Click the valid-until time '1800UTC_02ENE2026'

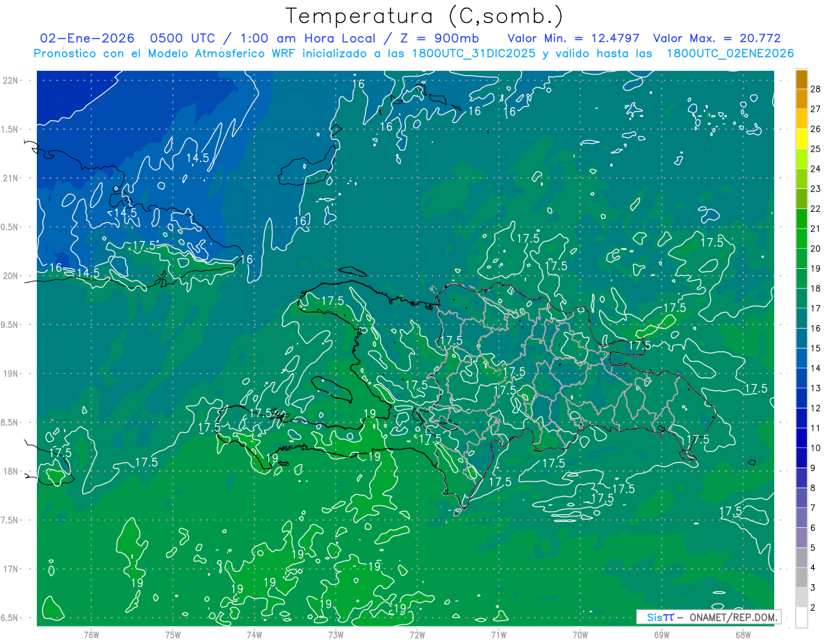pos(730,53)
